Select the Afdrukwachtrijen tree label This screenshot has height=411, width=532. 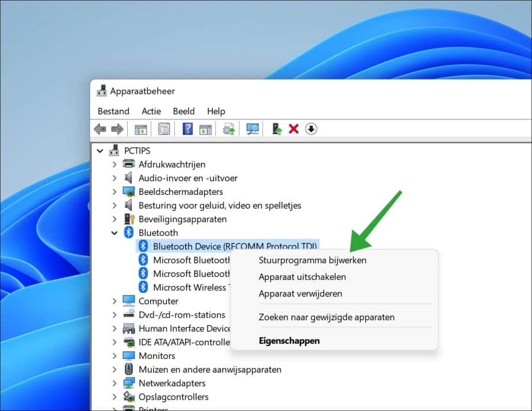tap(171, 164)
